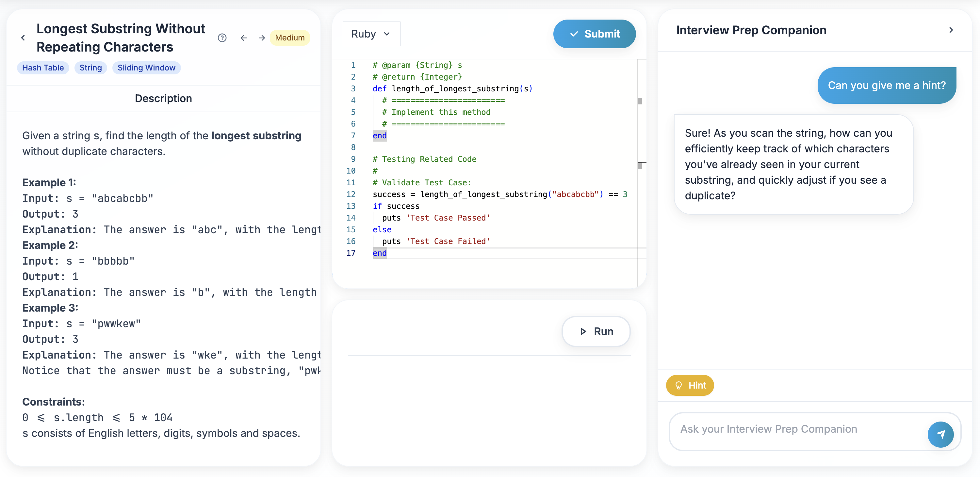This screenshot has height=477, width=980.
Task: Send a message with the paper-plane icon
Action: point(941,434)
